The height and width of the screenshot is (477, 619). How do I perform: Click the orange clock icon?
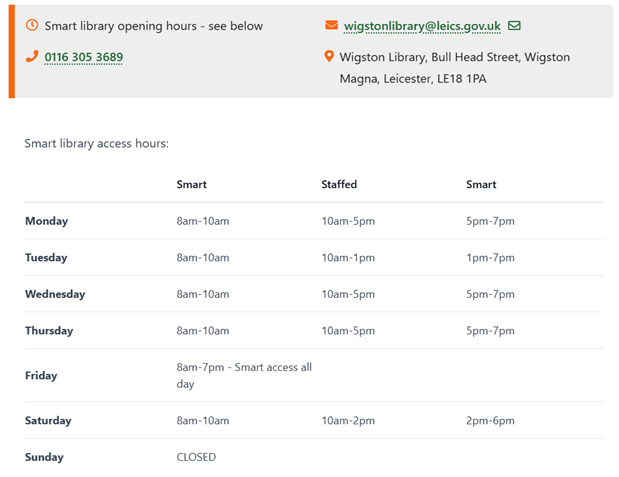pos(32,25)
